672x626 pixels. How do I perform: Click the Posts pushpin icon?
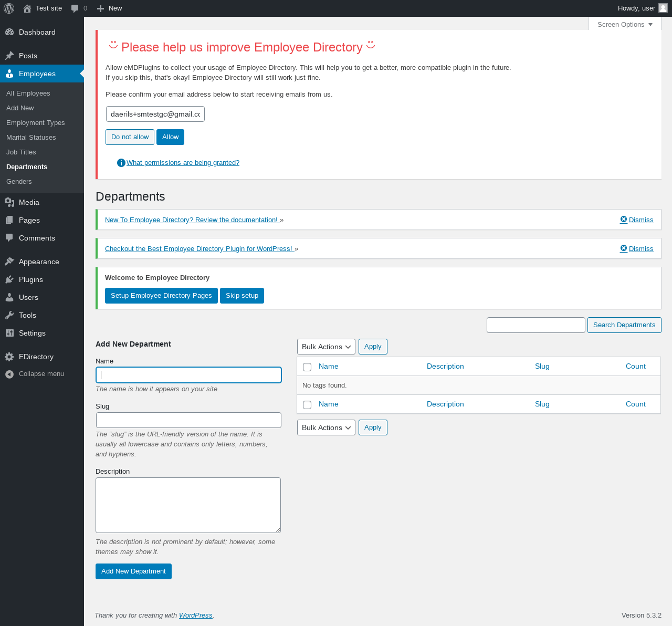point(9,56)
